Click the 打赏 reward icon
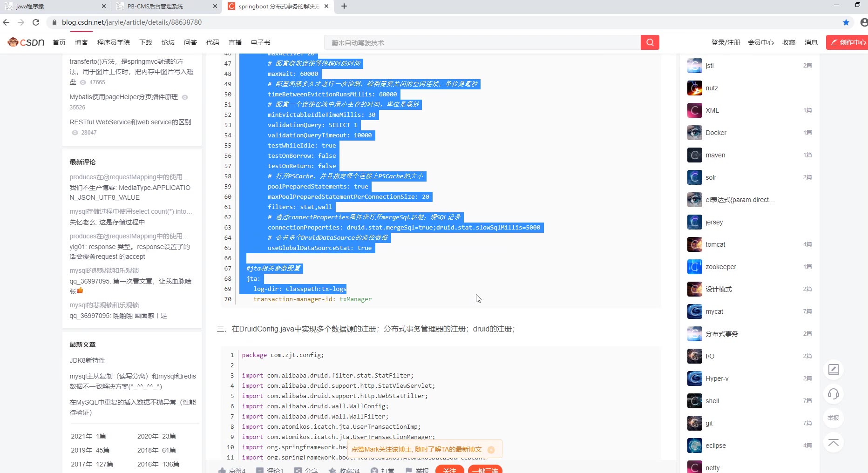 point(374,470)
